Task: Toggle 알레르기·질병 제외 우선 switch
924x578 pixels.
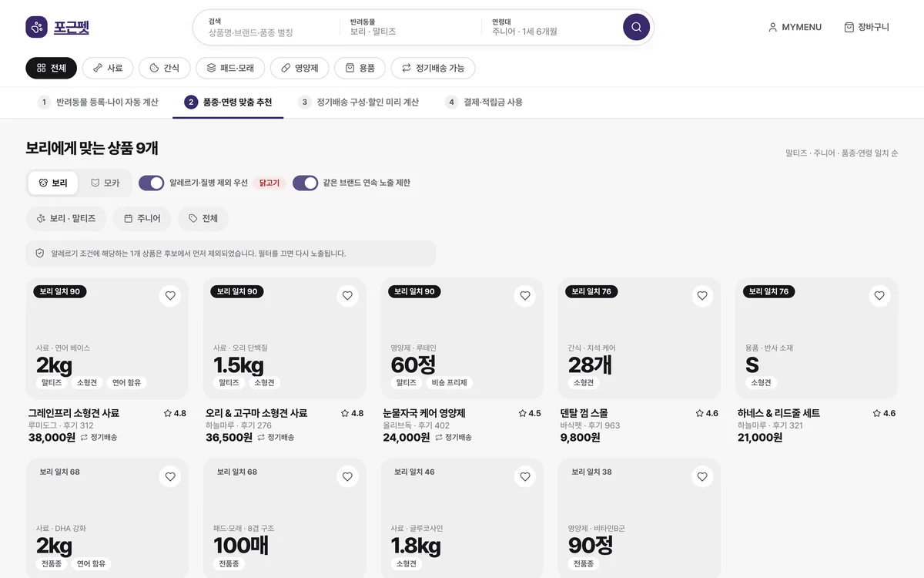Action: 152,183
